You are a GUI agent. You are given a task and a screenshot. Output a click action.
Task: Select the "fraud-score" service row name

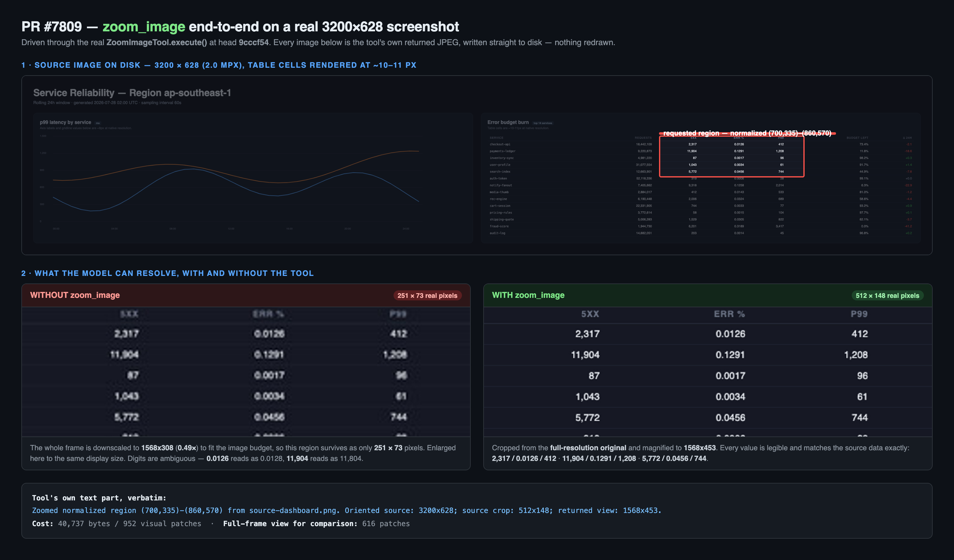click(x=499, y=226)
